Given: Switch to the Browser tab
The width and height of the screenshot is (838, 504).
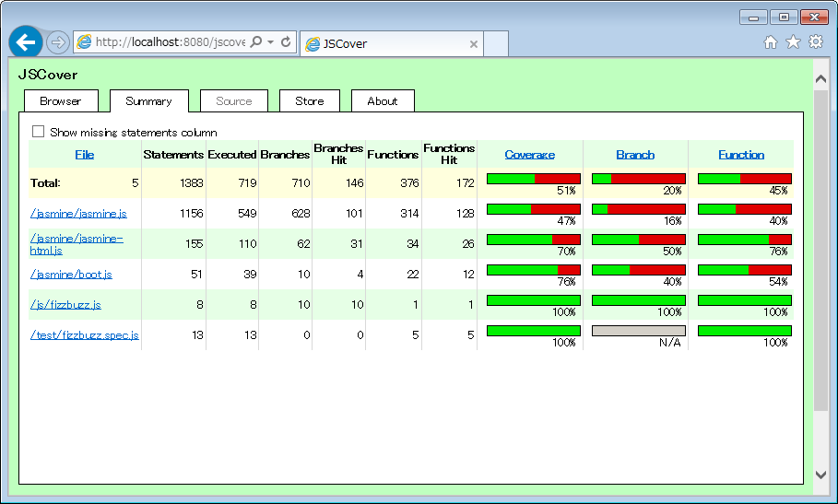Looking at the screenshot, I should 61,101.
